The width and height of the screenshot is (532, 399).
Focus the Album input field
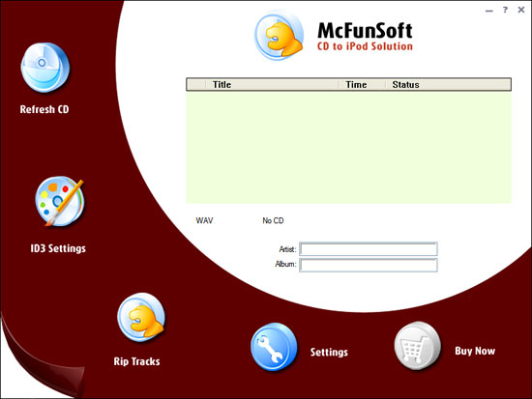[369, 265]
